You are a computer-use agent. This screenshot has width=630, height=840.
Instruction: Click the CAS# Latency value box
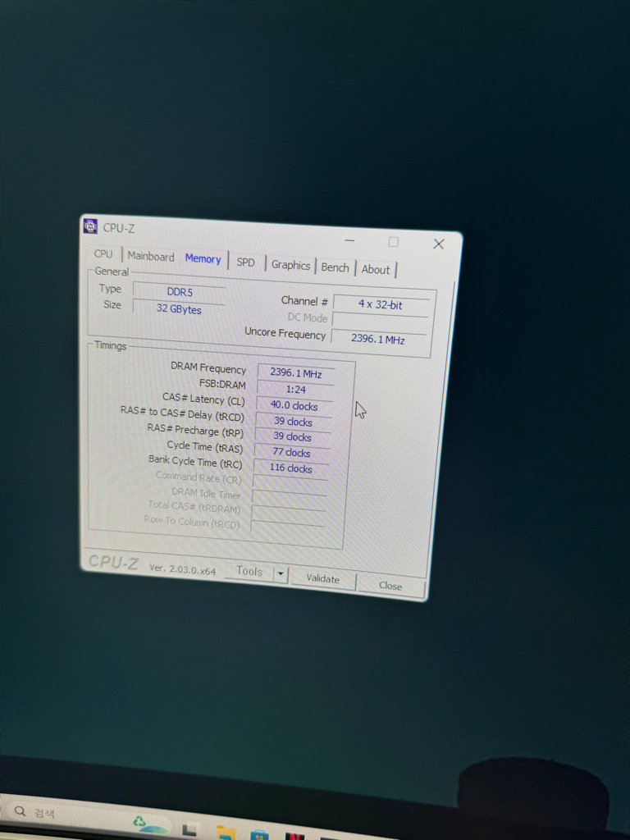[x=294, y=405]
